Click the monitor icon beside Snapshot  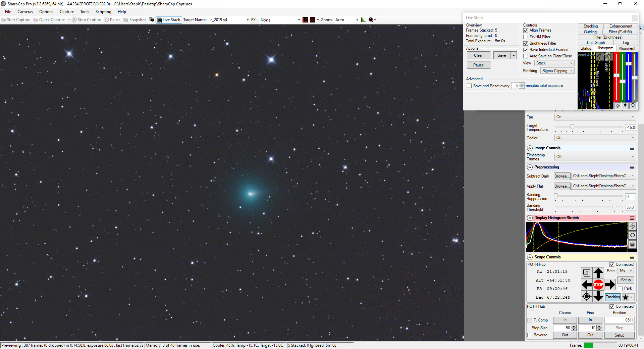click(152, 20)
